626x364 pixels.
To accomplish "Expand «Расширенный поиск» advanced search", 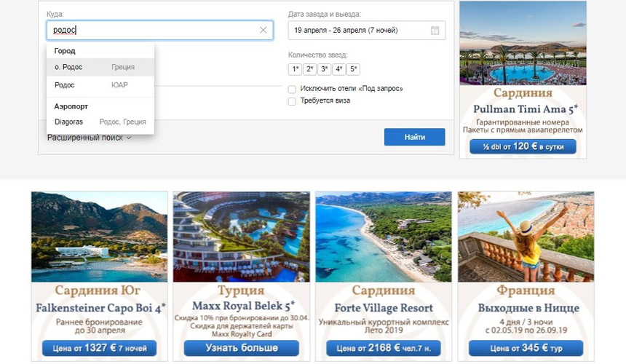I will 89,138.
